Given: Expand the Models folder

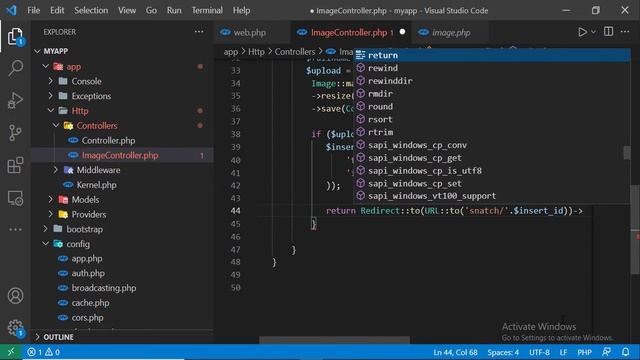Looking at the screenshot, I should click(x=51, y=200).
